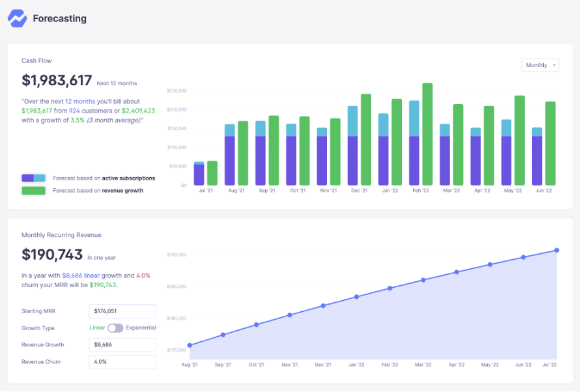Select the Exponential growth type label
The height and width of the screenshot is (392, 581).
pyautogui.click(x=141, y=328)
